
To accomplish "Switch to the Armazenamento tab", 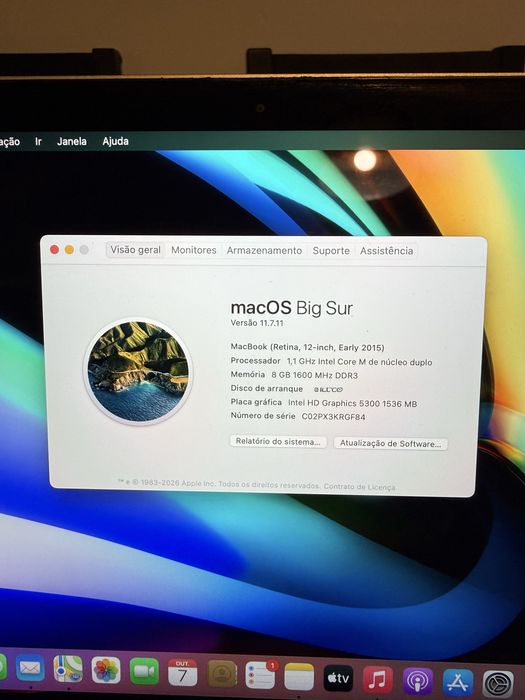I will tap(264, 250).
